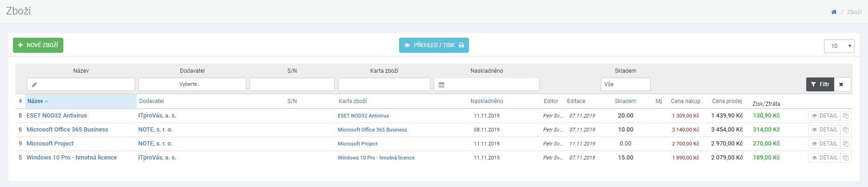Open supplier ITproVás in Windows 10 row

point(157,158)
